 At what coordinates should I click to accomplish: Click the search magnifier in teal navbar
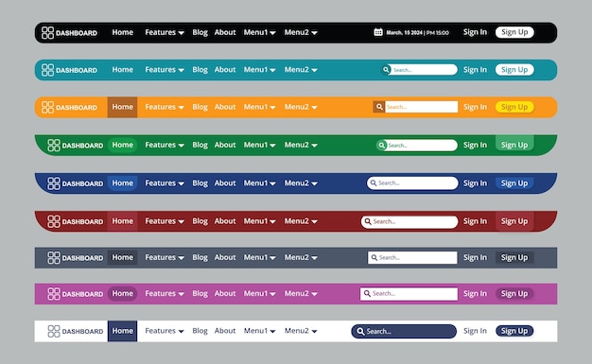[x=386, y=70]
